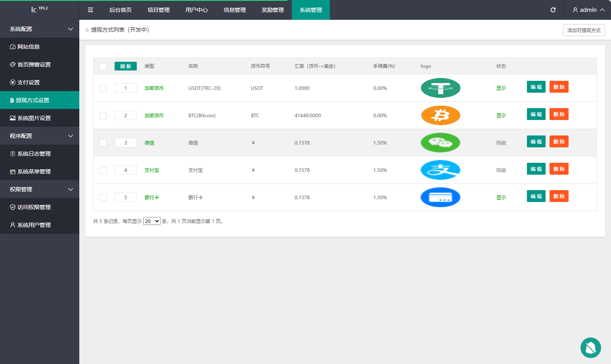Open the records-per-page dropdown

point(152,221)
